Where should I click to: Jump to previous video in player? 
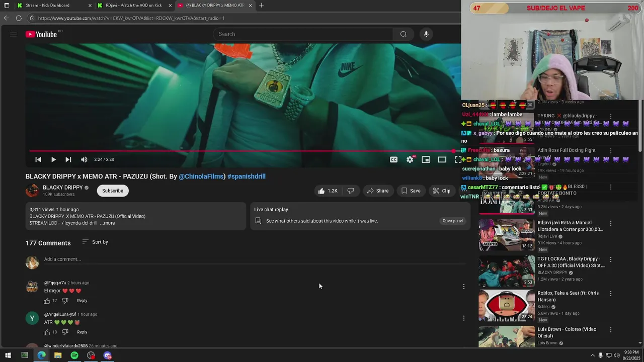pos(38,159)
